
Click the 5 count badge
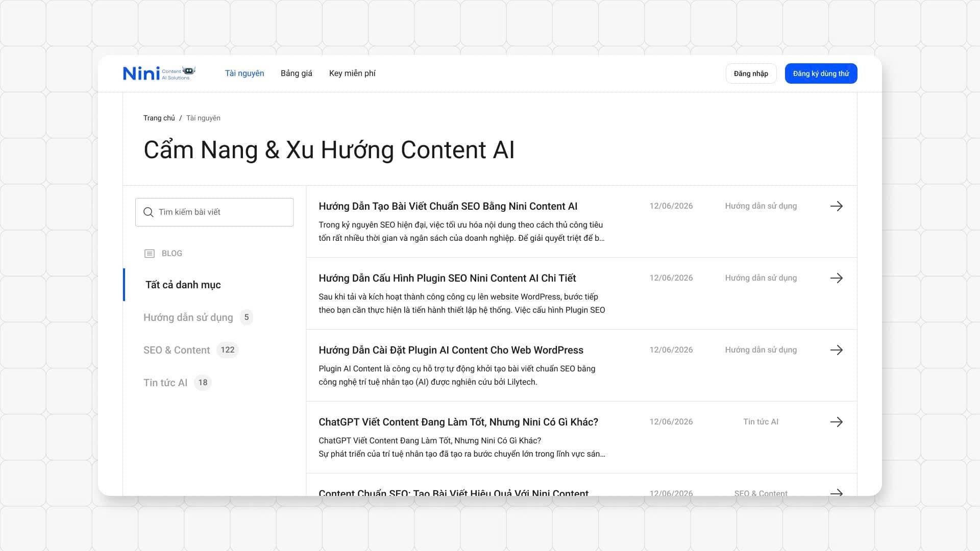[x=247, y=317]
